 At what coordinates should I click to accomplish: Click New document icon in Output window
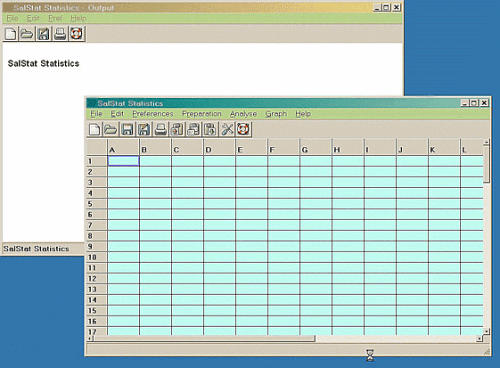click(11, 34)
